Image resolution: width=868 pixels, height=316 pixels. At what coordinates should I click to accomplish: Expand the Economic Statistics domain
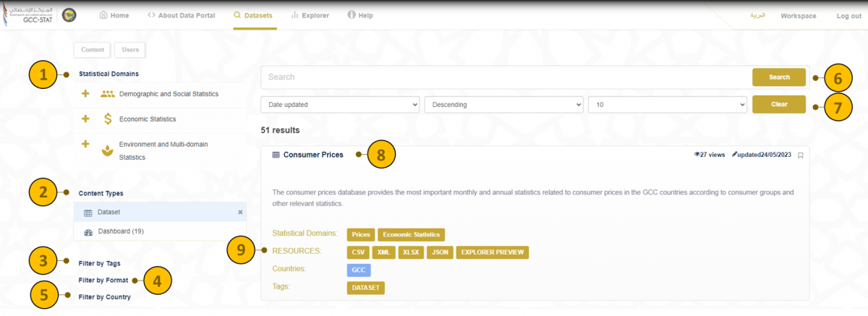coord(85,119)
